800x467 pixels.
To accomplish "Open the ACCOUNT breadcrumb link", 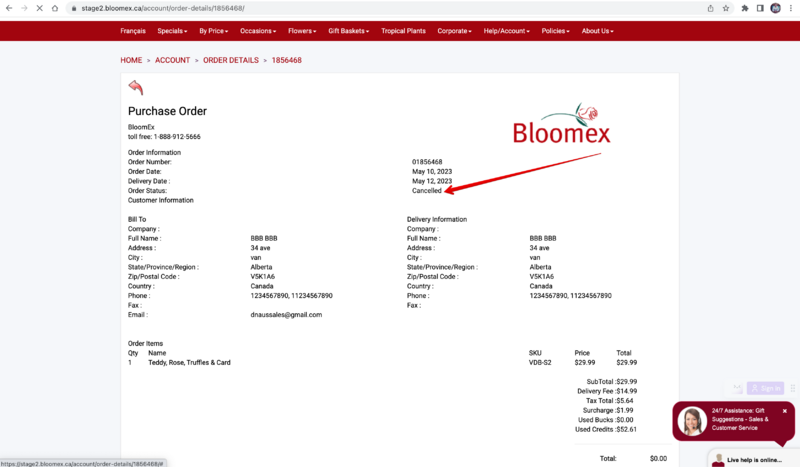I will click(172, 60).
